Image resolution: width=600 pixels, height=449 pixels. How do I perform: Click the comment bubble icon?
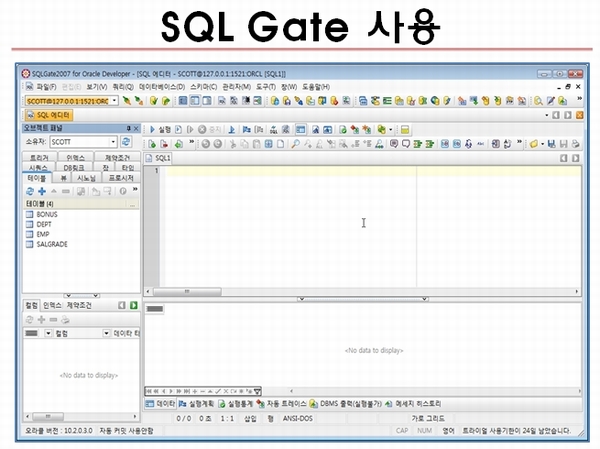point(394,144)
